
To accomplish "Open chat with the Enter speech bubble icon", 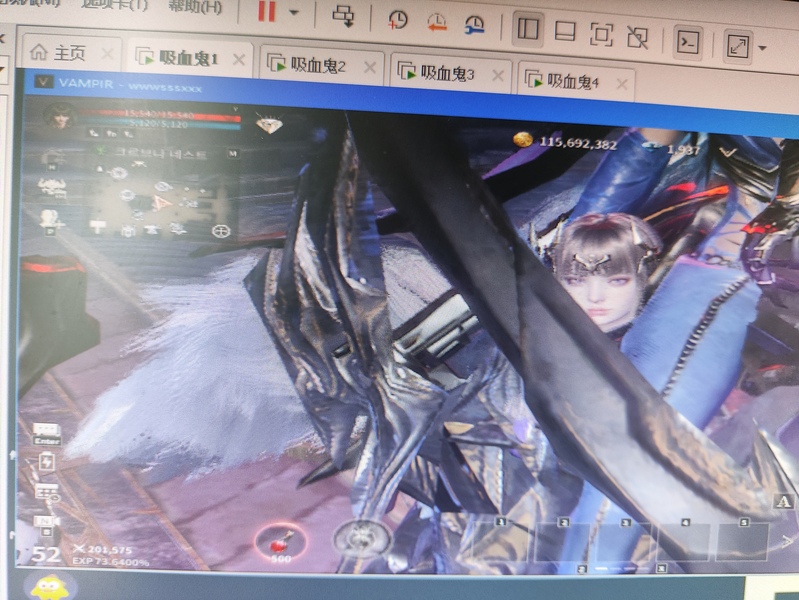I will (x=47, y=434).
